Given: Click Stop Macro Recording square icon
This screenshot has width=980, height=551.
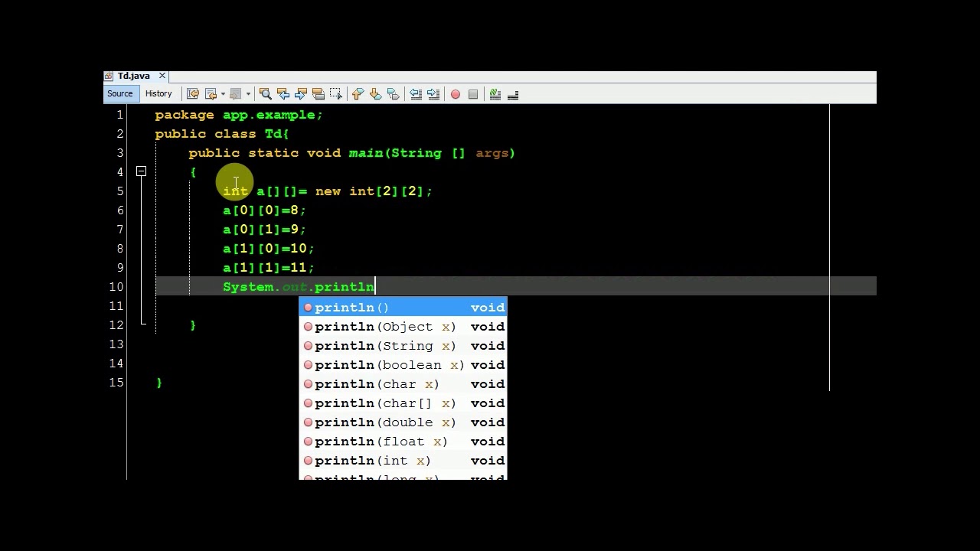Looking at the screenshot, I should 473,94.
